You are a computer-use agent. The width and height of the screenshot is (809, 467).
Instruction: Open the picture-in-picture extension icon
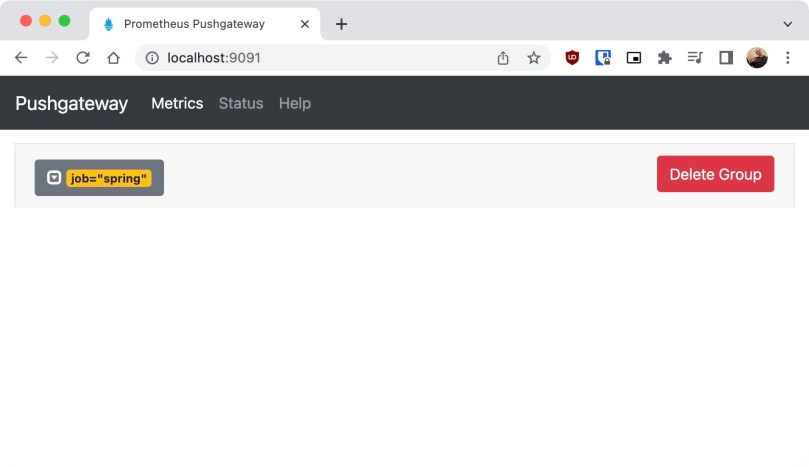pos(634,58)
